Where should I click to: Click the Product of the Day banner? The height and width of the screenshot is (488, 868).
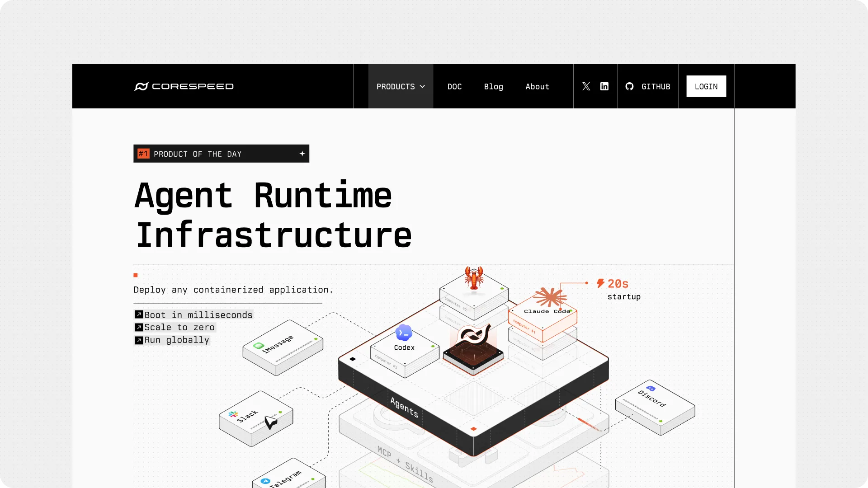coord(221,154)
